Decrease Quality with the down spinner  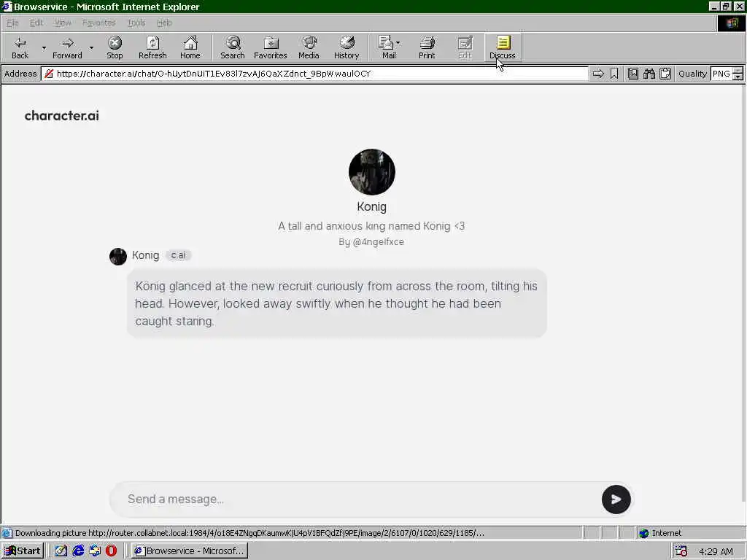point(738,77)
